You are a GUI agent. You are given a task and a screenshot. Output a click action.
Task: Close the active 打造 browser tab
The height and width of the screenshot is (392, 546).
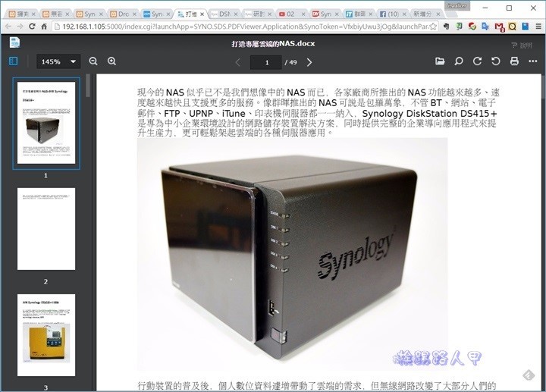(x=202, y=14)
